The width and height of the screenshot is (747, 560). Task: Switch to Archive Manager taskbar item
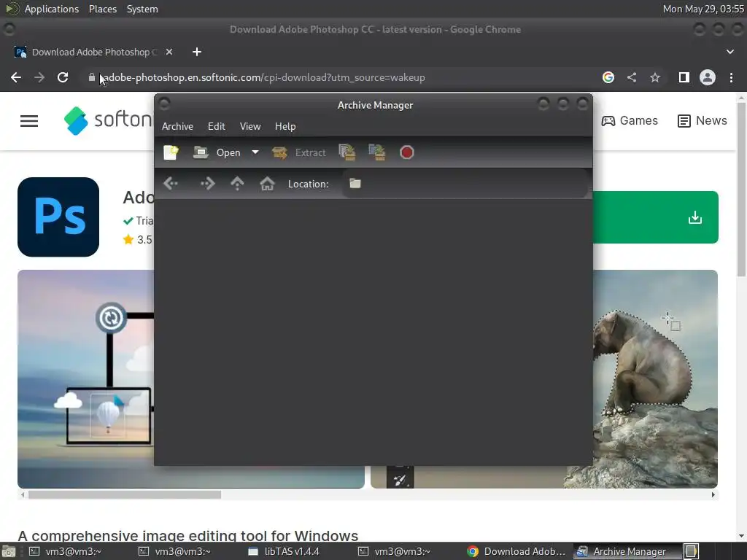(x=627, y=551)
